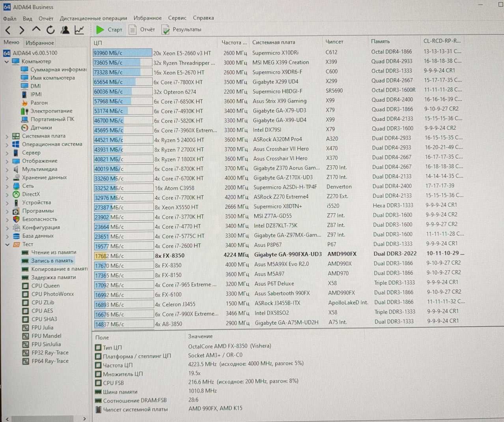Open the graph chart toolbar icon
The width and height of the screenshot is (504, 422).
pyautogui.click(x=79, y=30)
